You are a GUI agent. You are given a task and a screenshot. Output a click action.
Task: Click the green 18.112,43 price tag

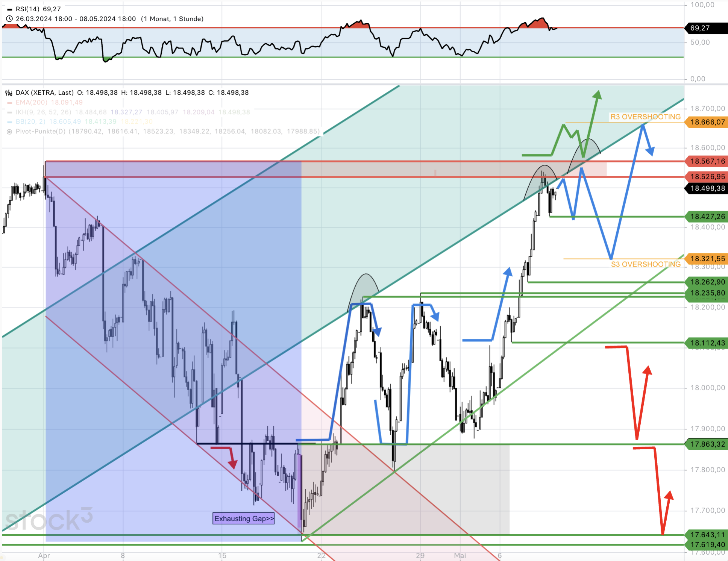click(707, 343)
